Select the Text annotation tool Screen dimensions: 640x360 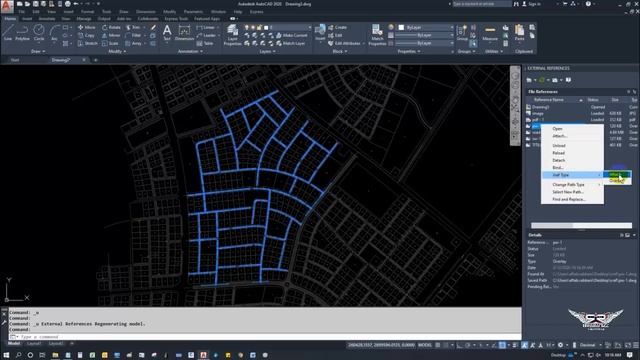pos(167,33)
